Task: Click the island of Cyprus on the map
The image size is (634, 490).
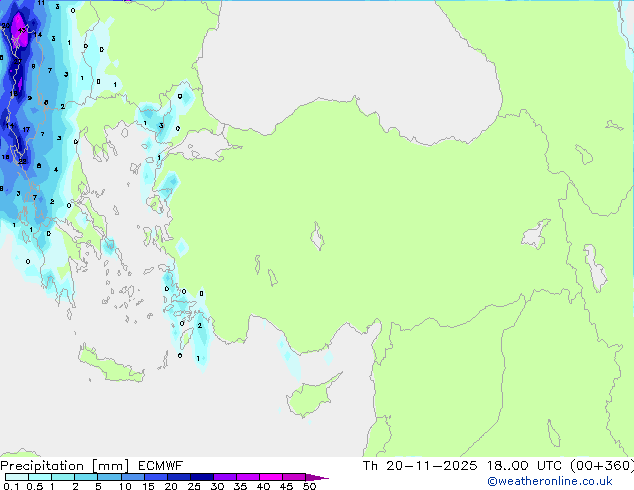Action: (309, 397)
